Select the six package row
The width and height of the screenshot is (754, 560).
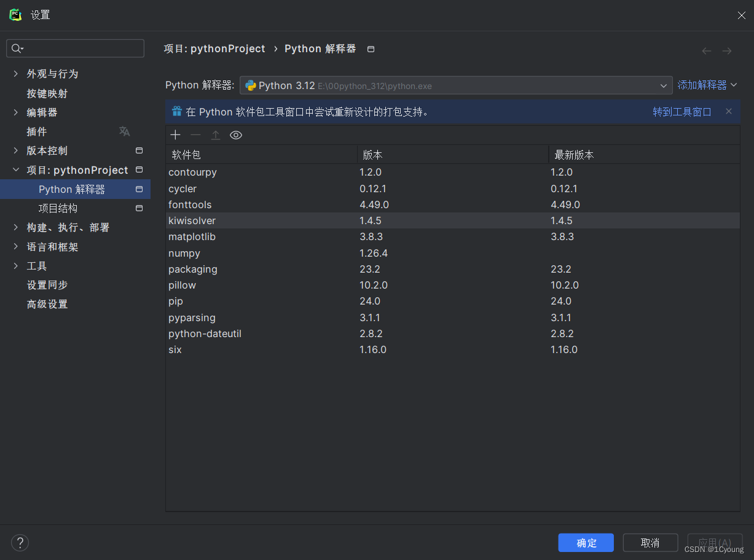click(453, 349)
